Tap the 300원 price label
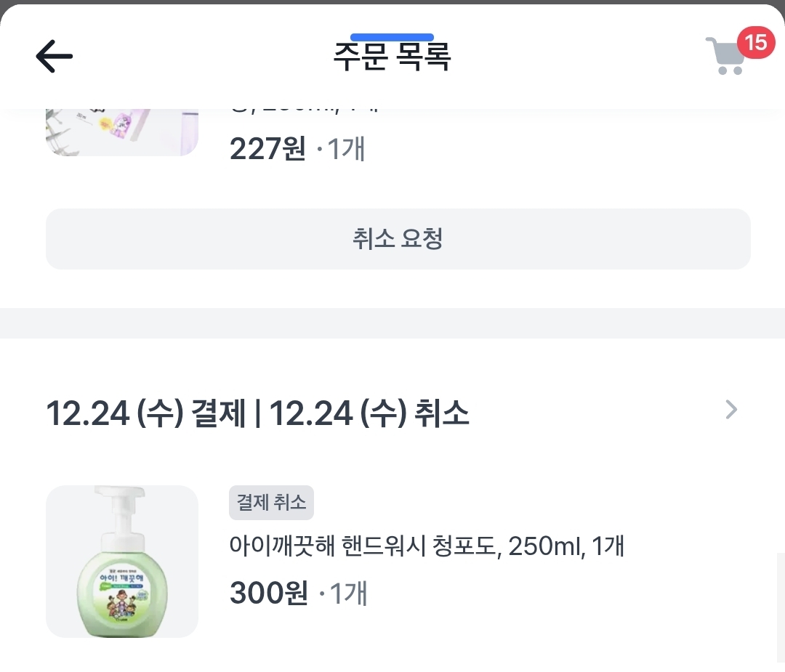 [269, 593]
